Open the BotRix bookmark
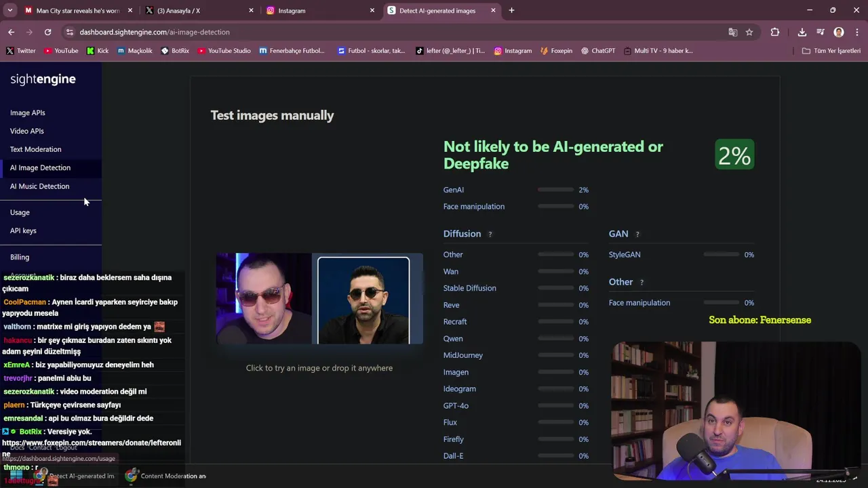868x488 pixels. 175,51
